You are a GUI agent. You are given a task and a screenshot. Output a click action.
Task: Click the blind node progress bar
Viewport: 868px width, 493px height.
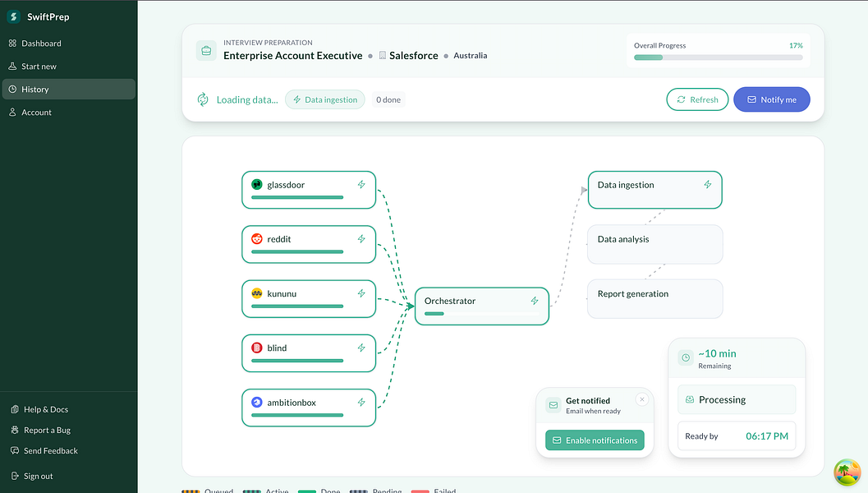[297, 361]
